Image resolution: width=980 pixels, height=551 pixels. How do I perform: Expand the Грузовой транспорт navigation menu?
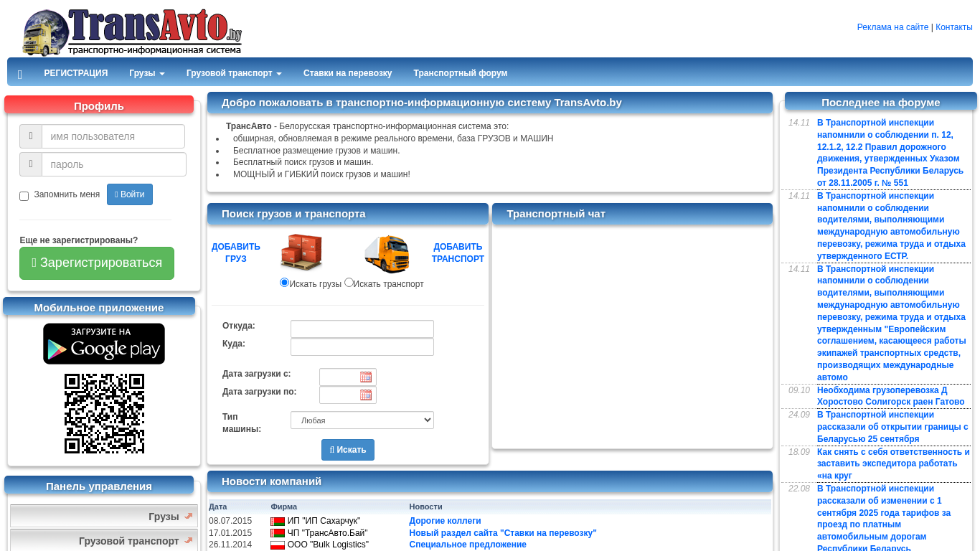234,73
